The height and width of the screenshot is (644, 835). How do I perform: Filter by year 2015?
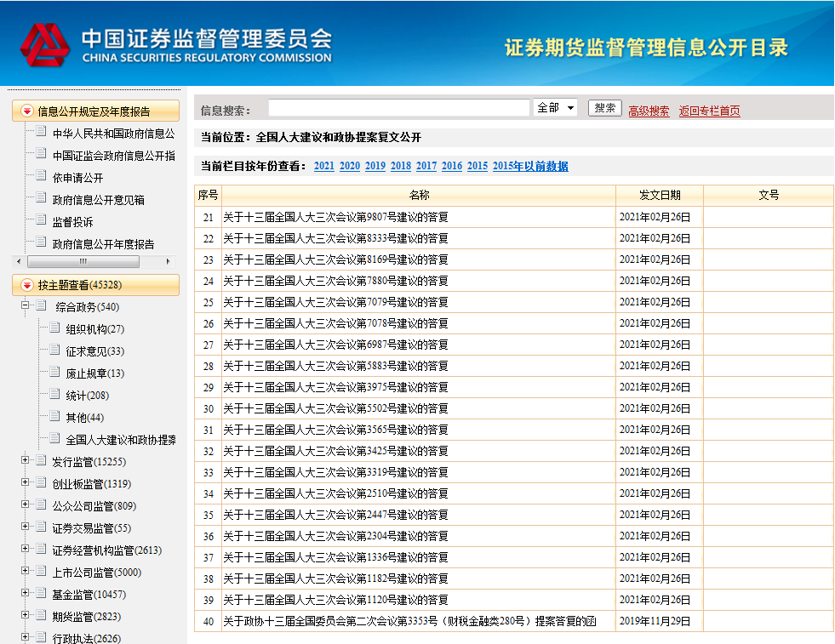pyautogui.click(x=478, y=166)
